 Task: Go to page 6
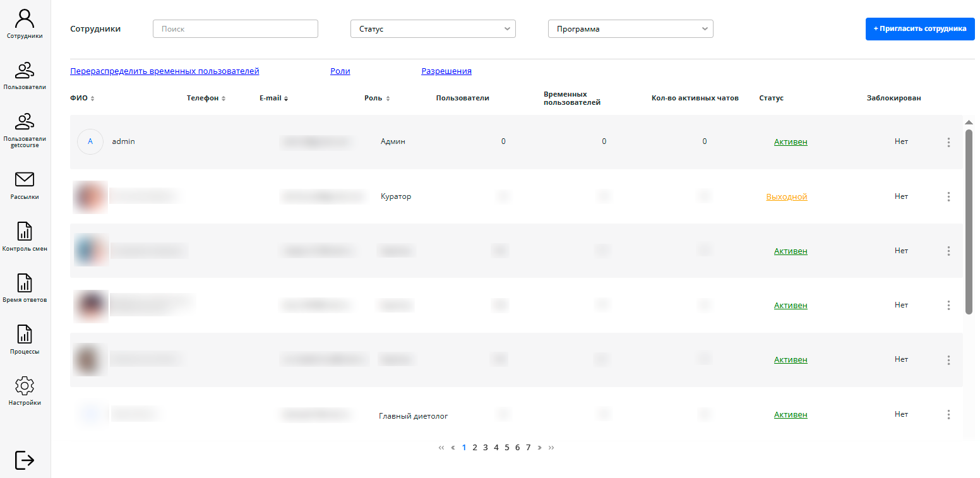pos(517,448)
